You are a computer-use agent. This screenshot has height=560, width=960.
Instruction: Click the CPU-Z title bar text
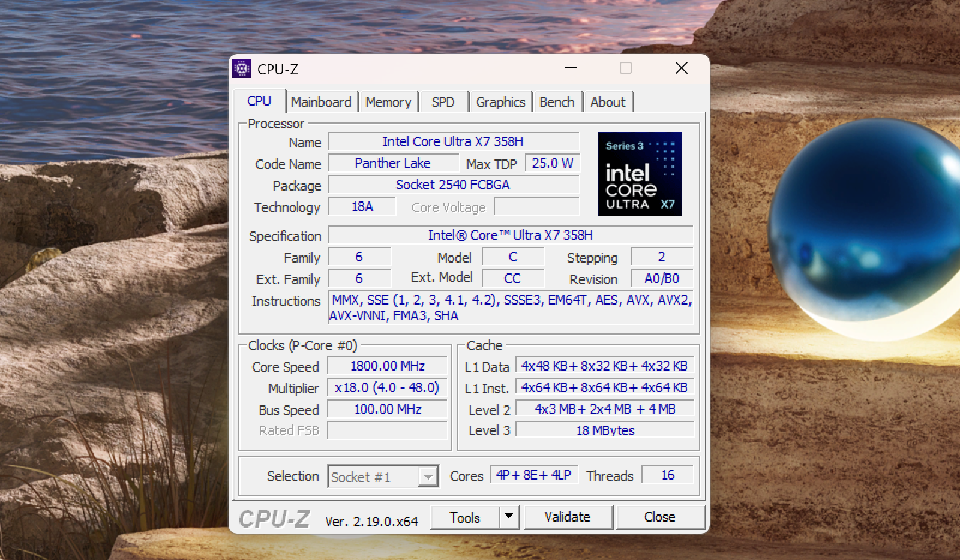click(278, 70)
